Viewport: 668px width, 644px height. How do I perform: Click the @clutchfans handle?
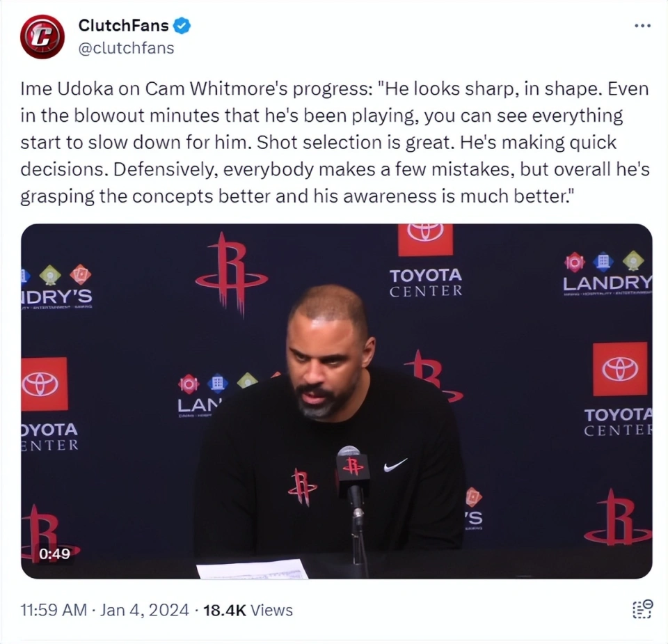[127, 48]
